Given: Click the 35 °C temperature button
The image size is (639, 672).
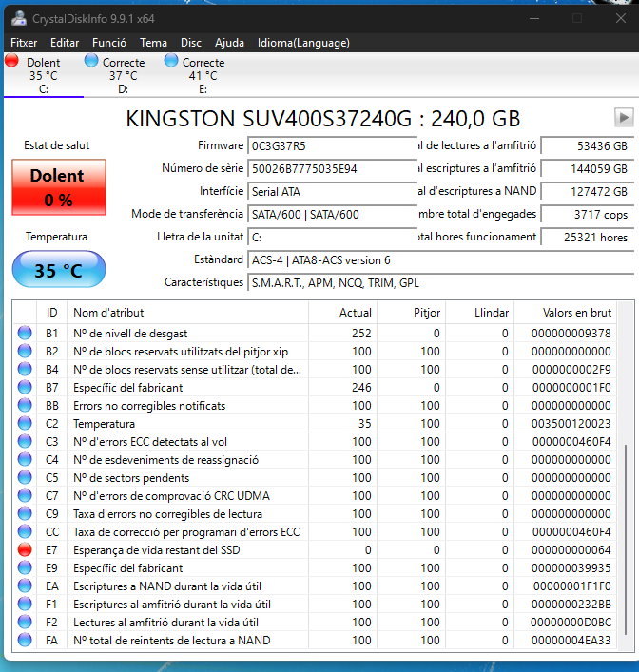Looking at the screenshot, I should pos(59,270).
